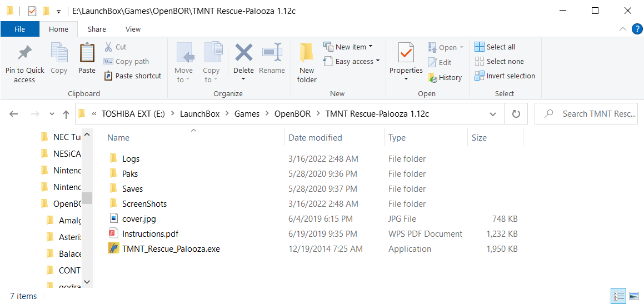Select CONT folder in navigation pane
The width and height of the screenshot is (644, 304).
click(x=64, y=270)
